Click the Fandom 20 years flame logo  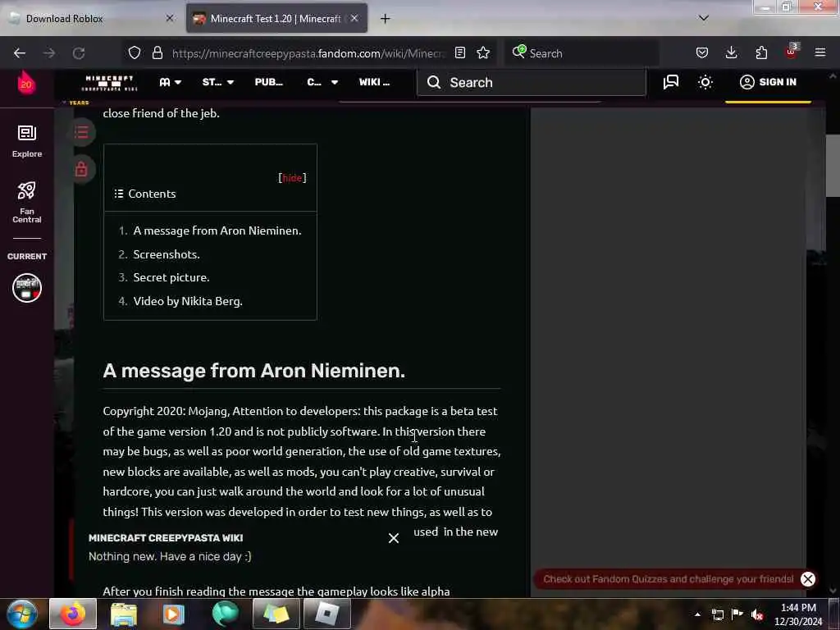[x=26, y=83]
